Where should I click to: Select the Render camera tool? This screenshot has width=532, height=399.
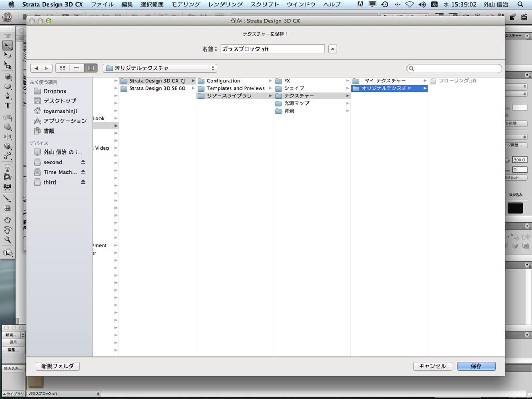coord(7,253)
